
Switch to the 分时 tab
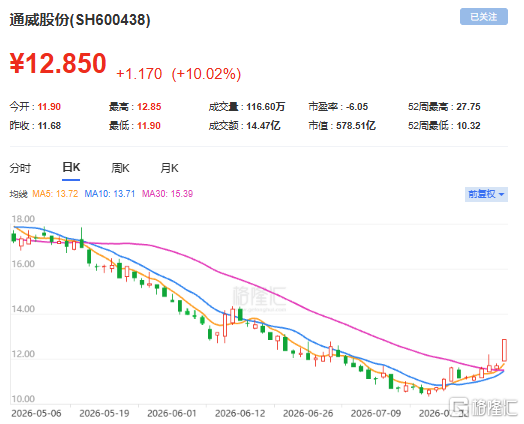(20, 168)
